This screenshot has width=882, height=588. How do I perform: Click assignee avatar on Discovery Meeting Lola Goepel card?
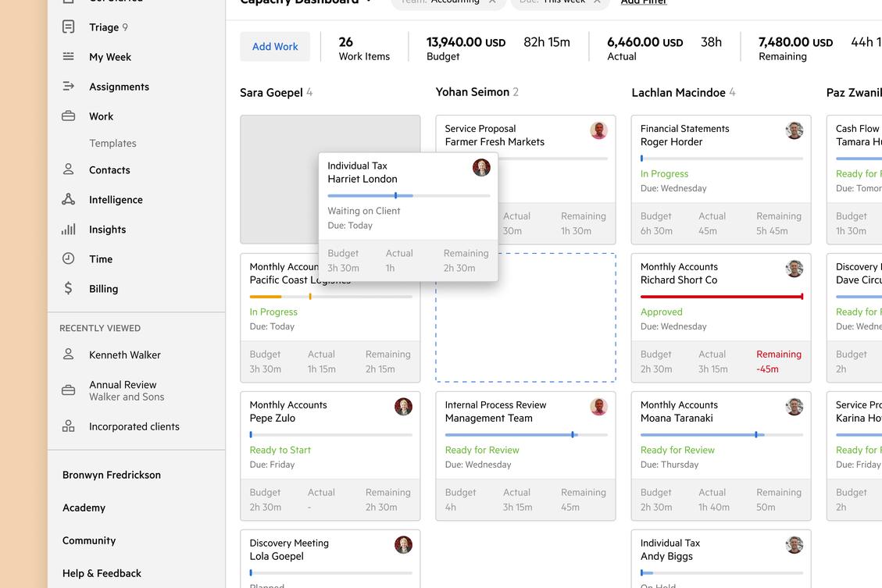(x=403, y=545)
